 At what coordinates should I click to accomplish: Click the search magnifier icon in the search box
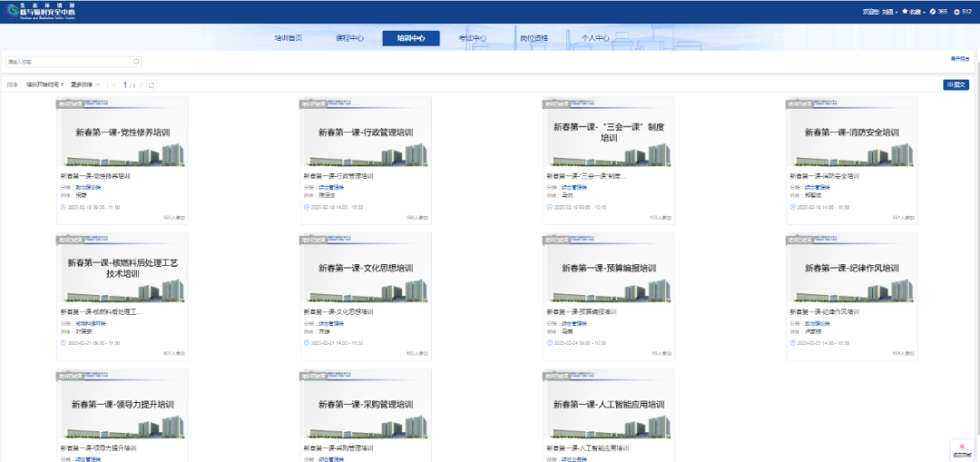coord(136,62)
